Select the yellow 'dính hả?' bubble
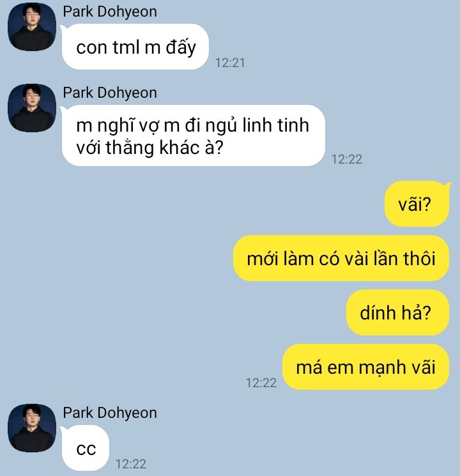The image size is (460, 476). click(398, 312)
